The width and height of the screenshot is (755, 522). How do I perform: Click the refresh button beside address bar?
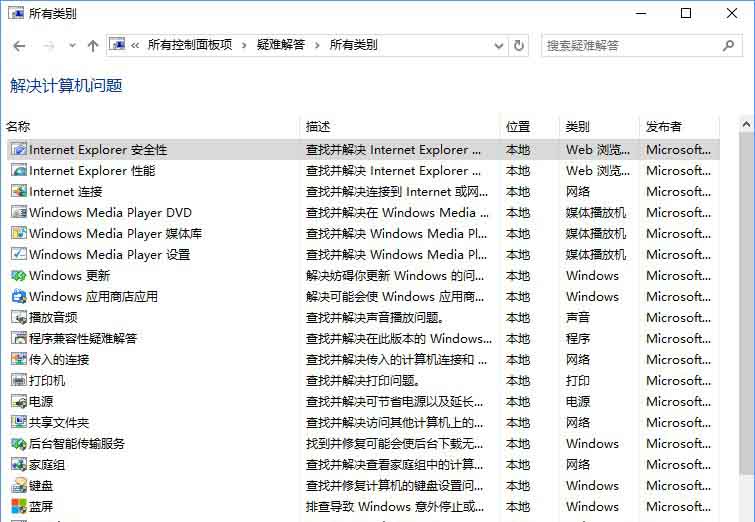[x=519, y=45]
